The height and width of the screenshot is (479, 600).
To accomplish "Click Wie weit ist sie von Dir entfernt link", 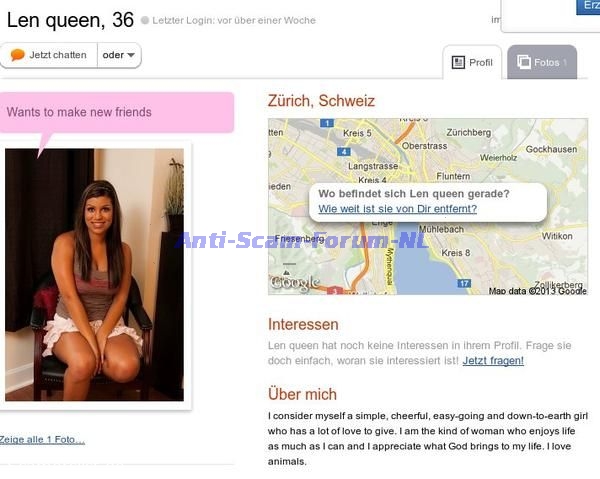I will click(398, 209).
